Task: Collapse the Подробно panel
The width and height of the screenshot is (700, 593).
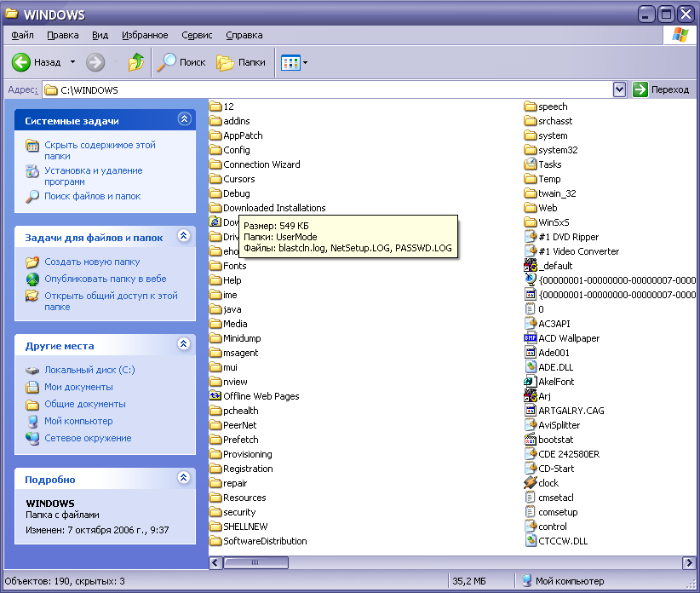Action: [183, 478]
